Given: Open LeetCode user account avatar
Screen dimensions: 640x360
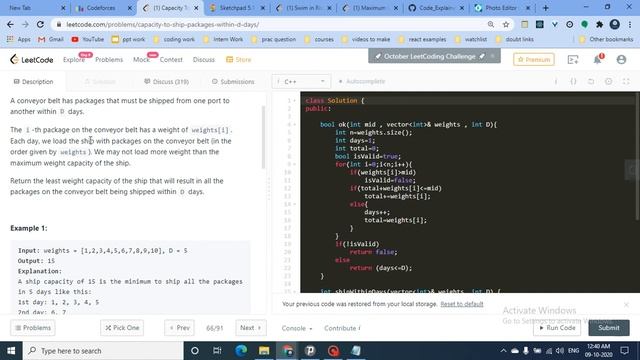Looking at the screenshot, I should pyautogui.click(x=621, y=60).
